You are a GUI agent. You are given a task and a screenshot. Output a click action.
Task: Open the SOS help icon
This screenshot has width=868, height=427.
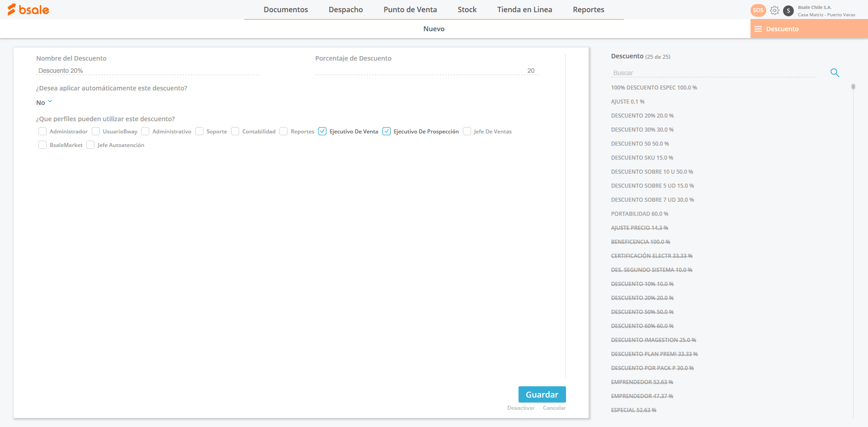tap(758, 10)
